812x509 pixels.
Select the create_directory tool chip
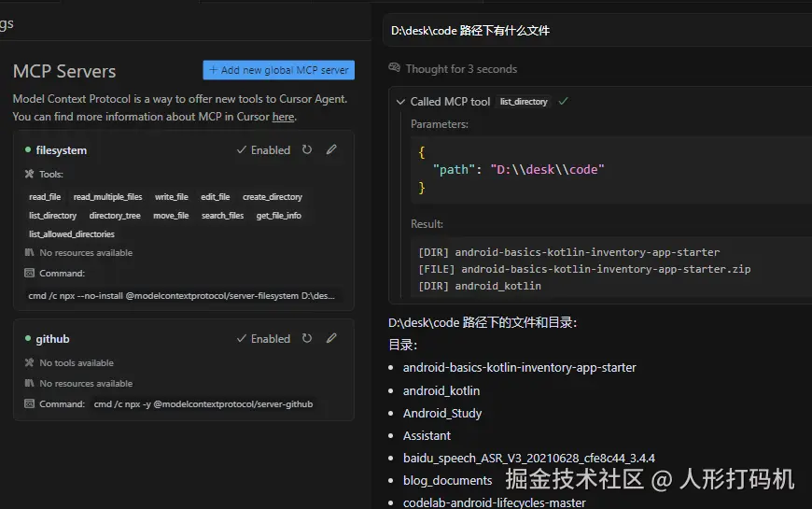tap(273, 197)
